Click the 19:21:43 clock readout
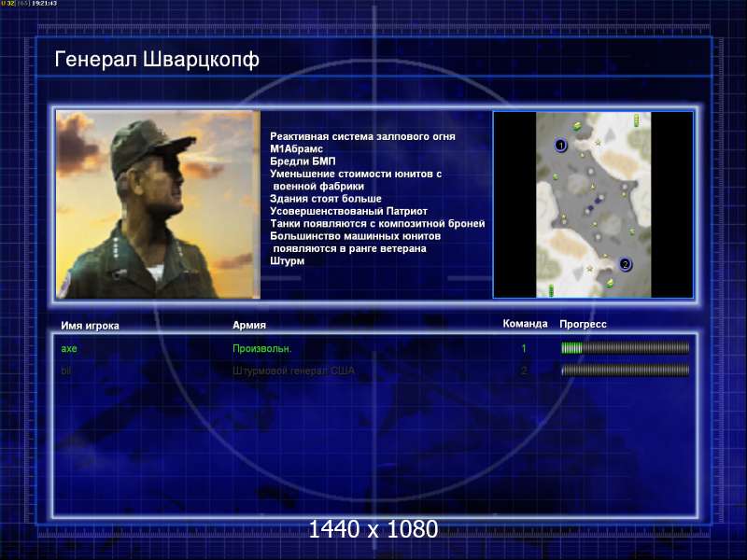 tap(44, 4)
